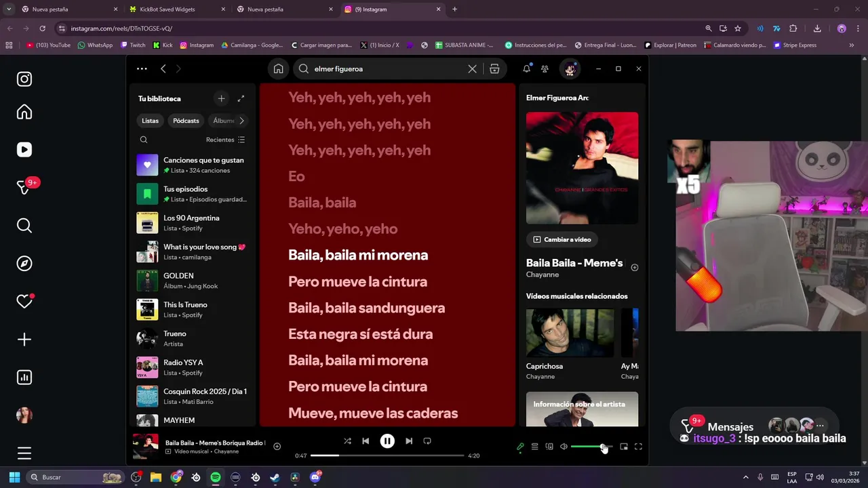Screen dimensions: 868x488
Task: Open Canciones que te gustan playlist
Action: pos(192,165)
